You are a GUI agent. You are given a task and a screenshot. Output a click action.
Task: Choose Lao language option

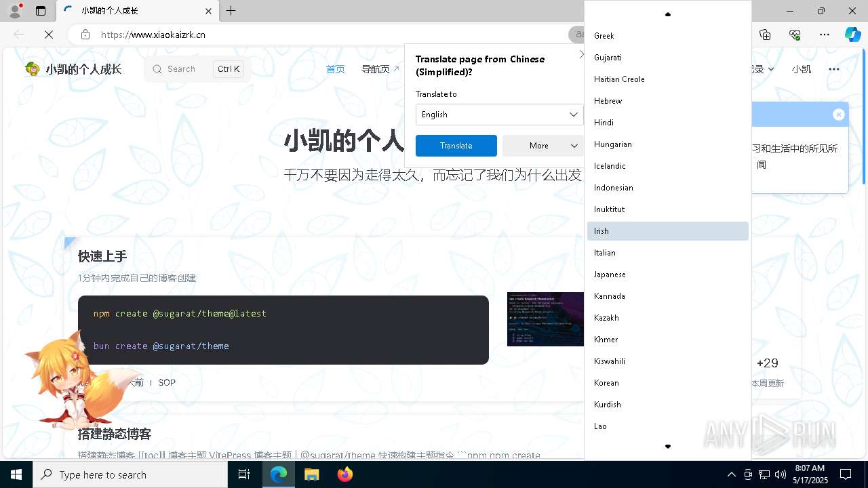click(x=668, y=426)
